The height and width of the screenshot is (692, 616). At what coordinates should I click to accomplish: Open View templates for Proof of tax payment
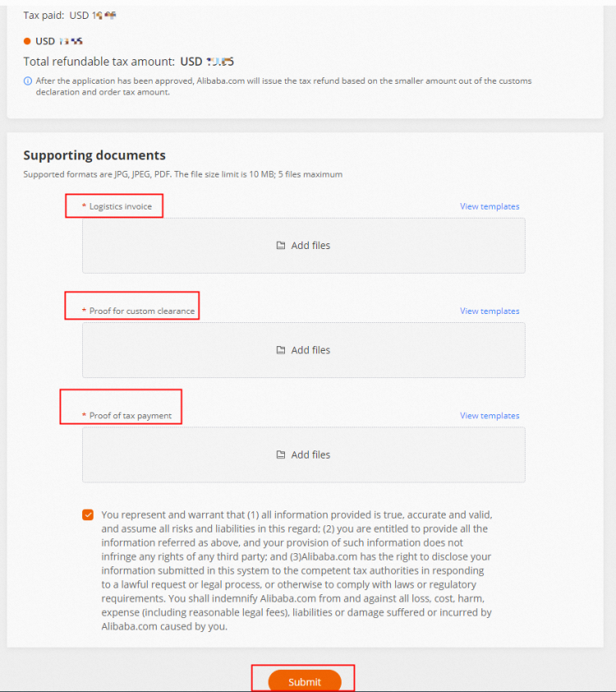click(x=490, y=415)
